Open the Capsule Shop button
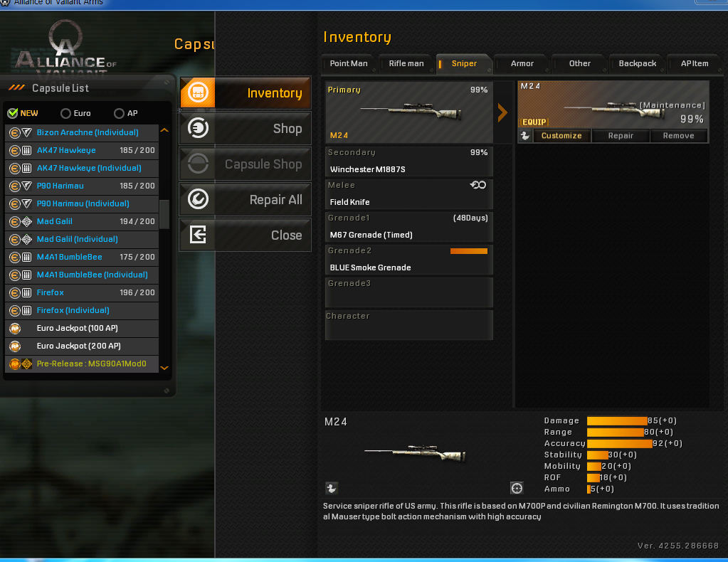Image resolution: width=728 pixels, height=562 pixels. [245, 164]
